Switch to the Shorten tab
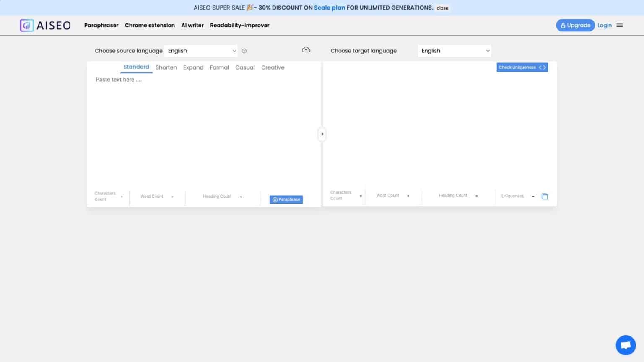644x362 pixels. (x=166, y=67)
